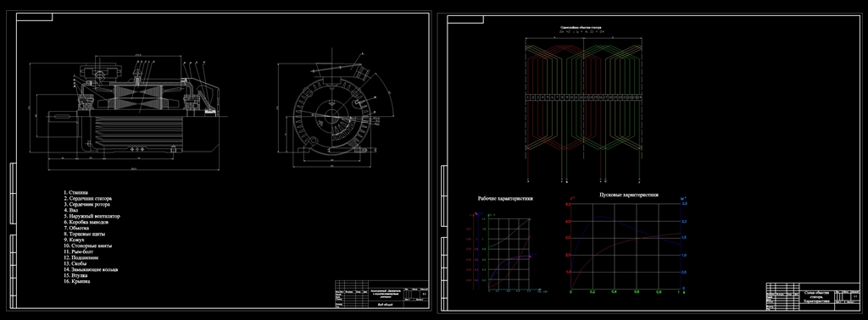Screen dimensions: 868x320
Task: Select slot number 1 in winding diagram
Action: coord(527,97)
